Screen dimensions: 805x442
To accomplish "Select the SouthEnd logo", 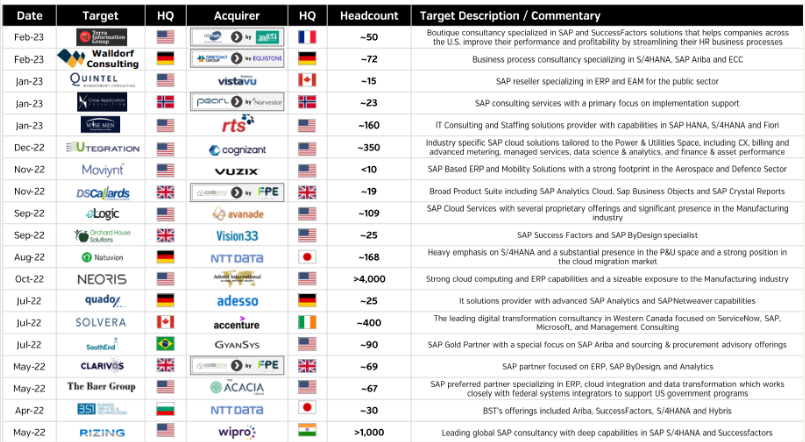I will 102,344.
